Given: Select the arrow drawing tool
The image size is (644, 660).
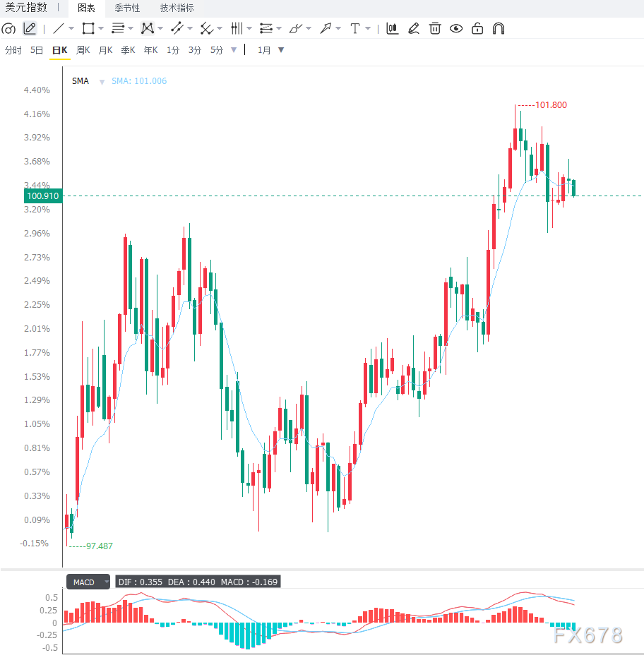Looking at the screenshot, I should point(326,29).
